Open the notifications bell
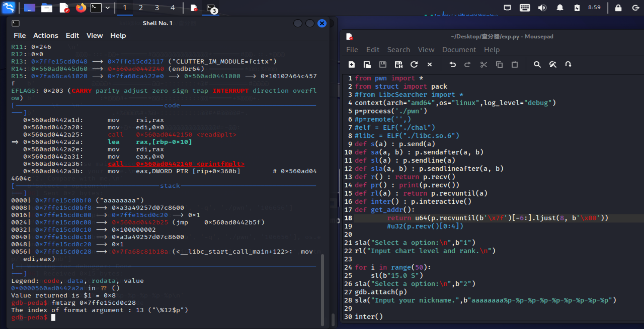This screenshot has height=329, width=644. click(560, 8)
